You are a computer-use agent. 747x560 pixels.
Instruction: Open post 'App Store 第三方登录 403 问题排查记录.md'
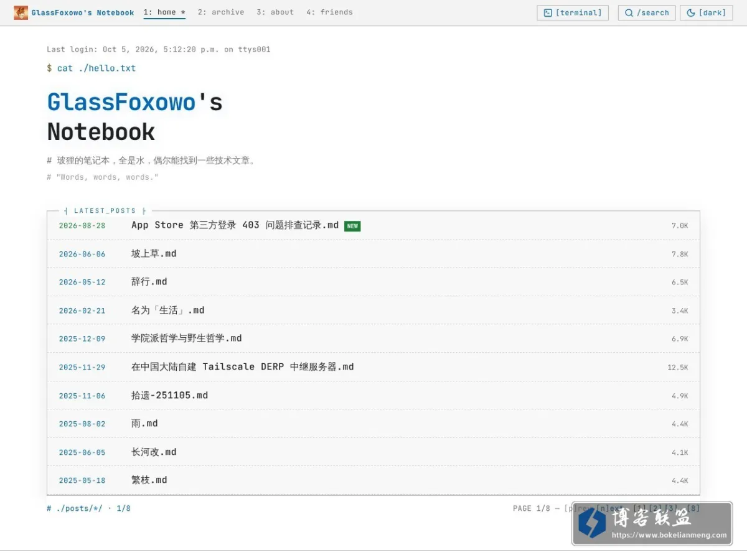[x=235, y=225]
